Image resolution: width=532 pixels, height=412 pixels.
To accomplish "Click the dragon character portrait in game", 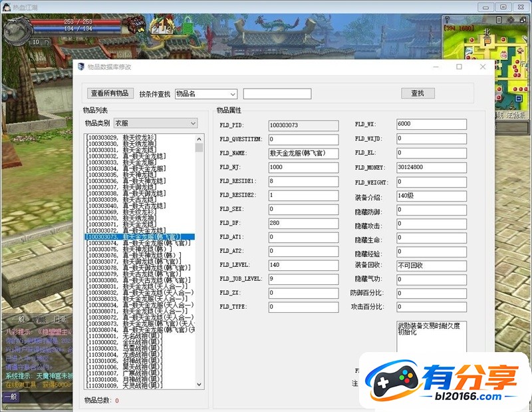I will pos(17,31).
